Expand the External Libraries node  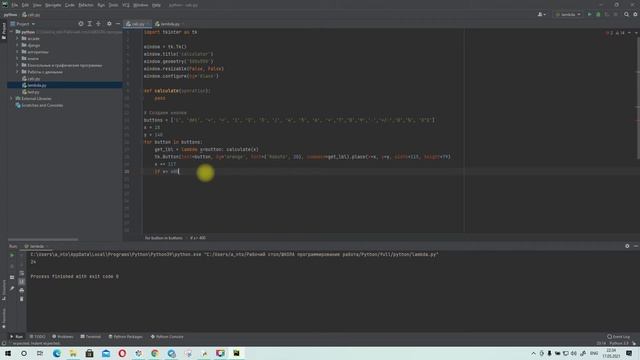(x=11, y=98)
